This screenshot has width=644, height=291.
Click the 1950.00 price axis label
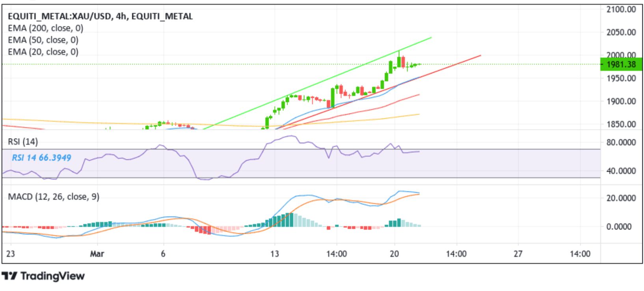(621, 78)
